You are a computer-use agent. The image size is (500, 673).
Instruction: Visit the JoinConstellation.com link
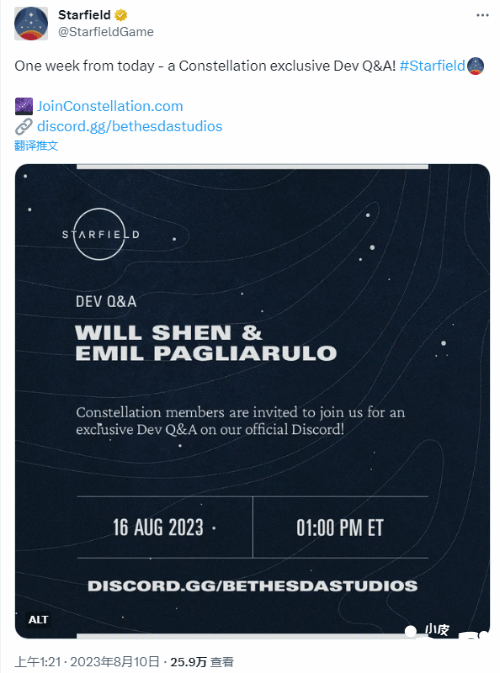coord(110,106)
